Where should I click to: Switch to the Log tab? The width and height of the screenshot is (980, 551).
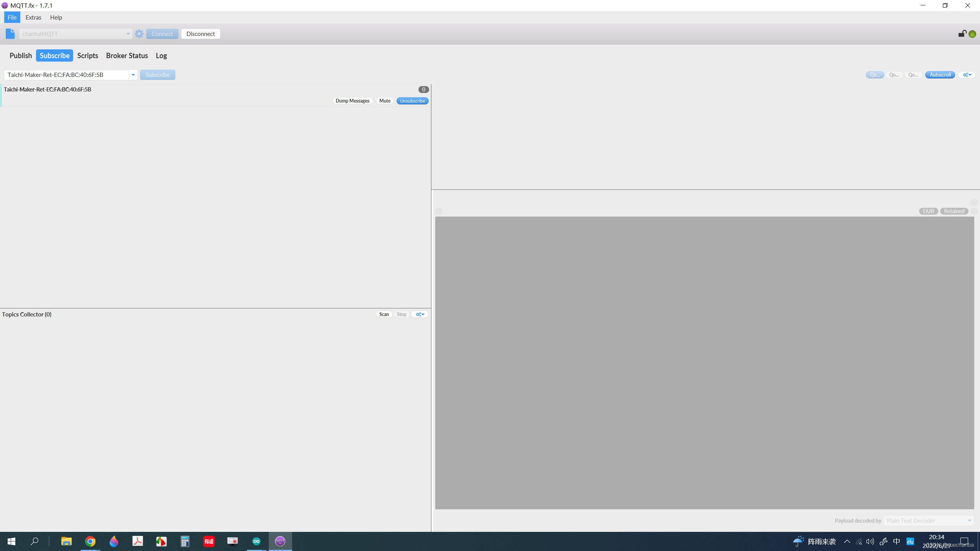pyautogui.click(x=161, y=54)
